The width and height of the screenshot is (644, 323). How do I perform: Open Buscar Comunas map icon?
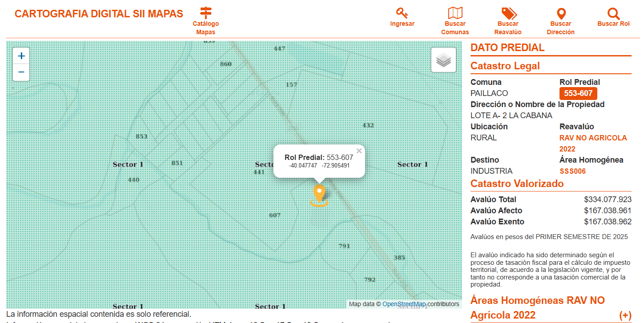[x=455, y=13]
